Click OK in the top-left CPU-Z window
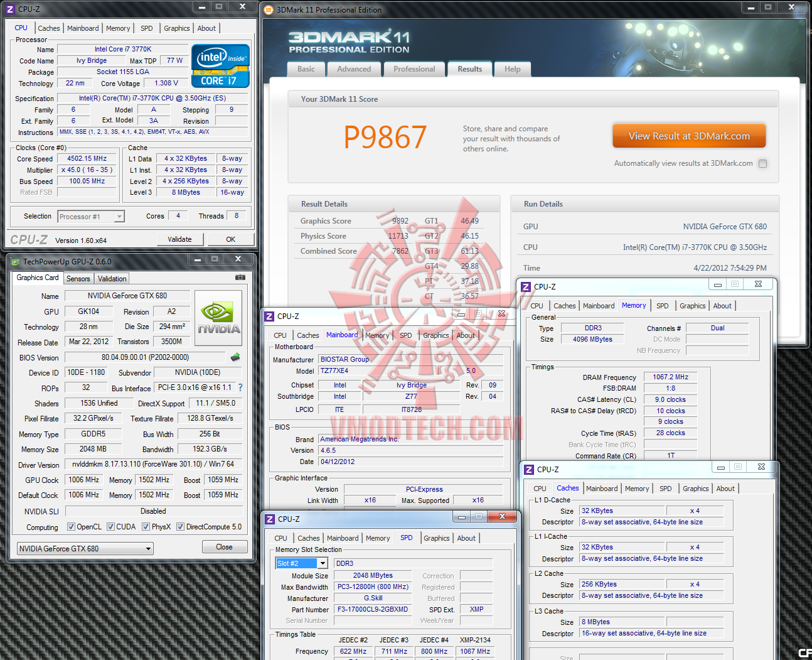The image size is (812, 660). (x=231, y=239)
